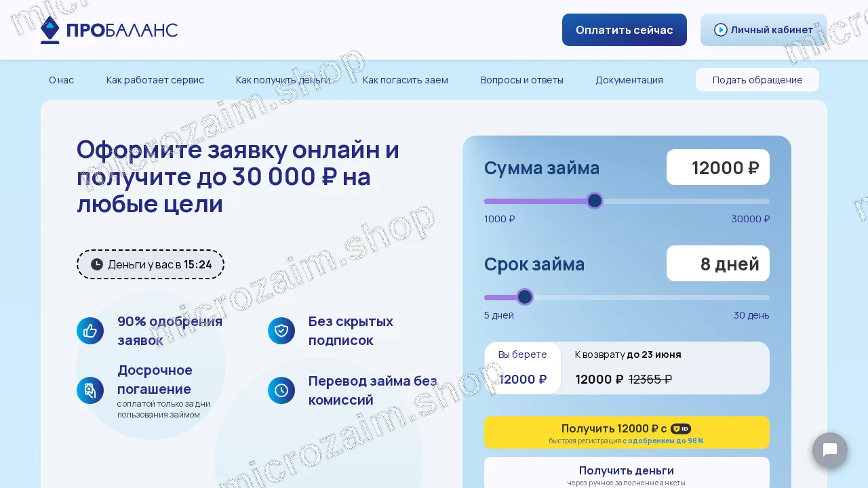Screen dimensions: 868x488
Task: Click с одобрением до 98% text
Action: 663,441
